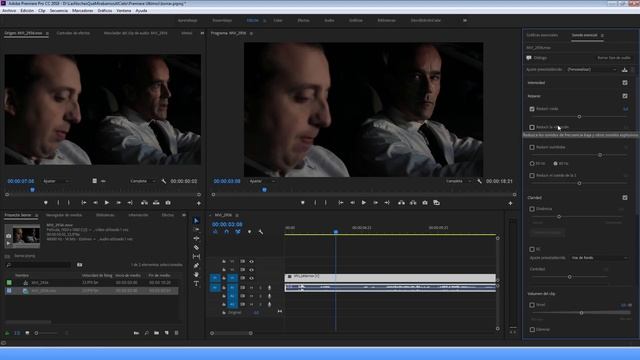Open Source monitor Completa resolution dropdown
The height and width of the screenshot is (360, 640).
(143, 181)
